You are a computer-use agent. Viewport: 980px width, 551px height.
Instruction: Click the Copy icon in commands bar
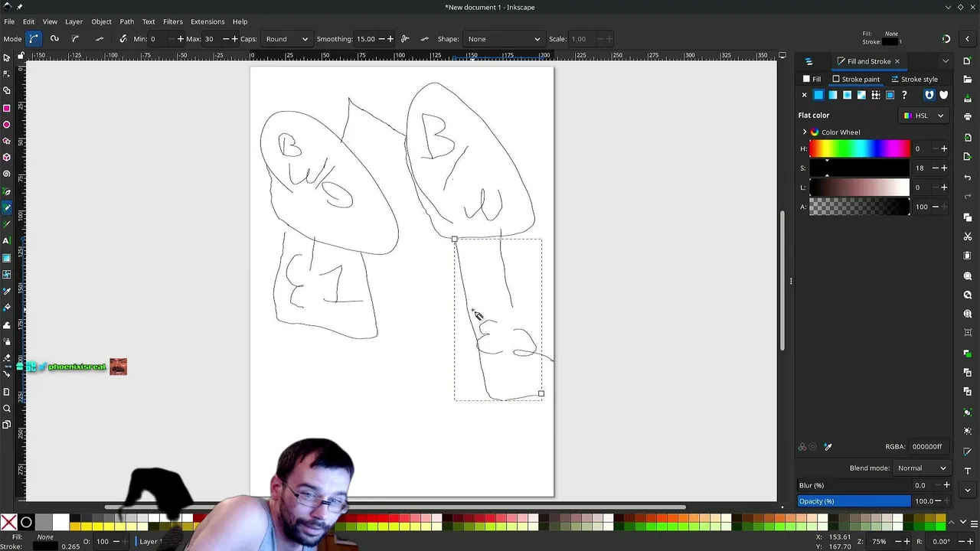coord(968,217)
